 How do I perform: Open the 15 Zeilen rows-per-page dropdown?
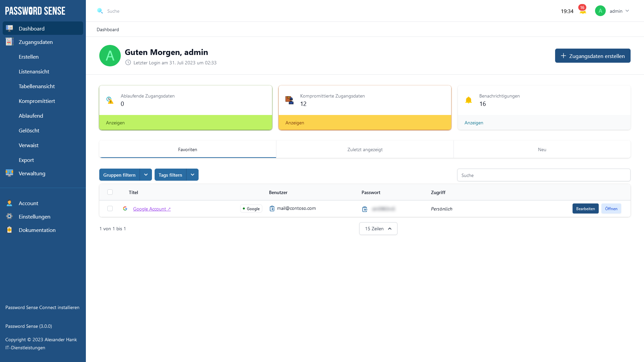click(378, 229)
